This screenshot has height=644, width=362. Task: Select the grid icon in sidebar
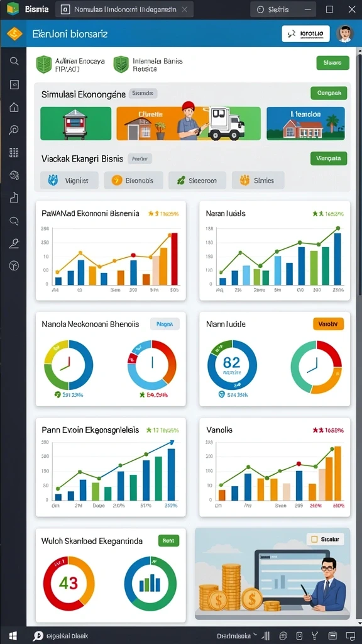14,153
